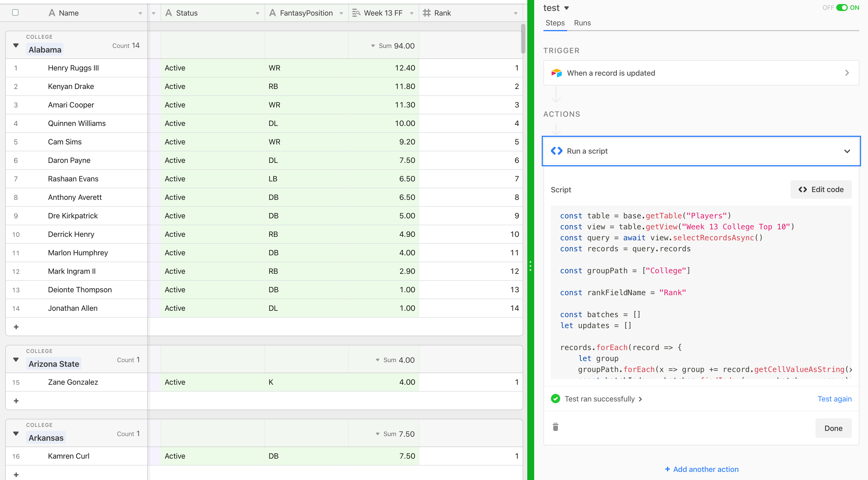Select the Quinnen Williams name cell
The image size is (868, 480).
tap(77, 123)
